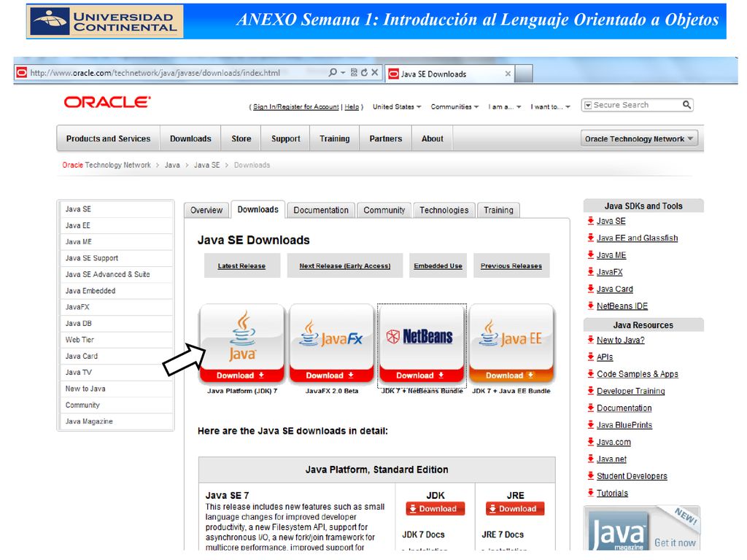Click the Tutorials resource link

612,493
